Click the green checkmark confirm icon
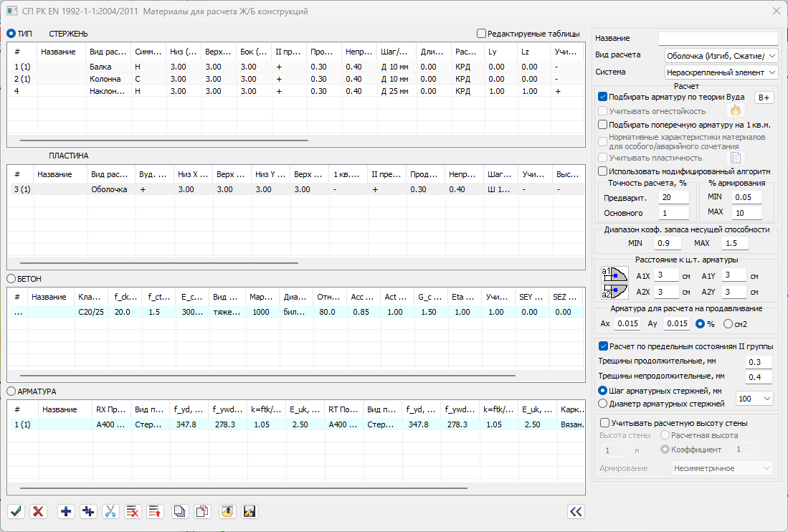Screen dimensions: 788x532 tap(16, 511)
